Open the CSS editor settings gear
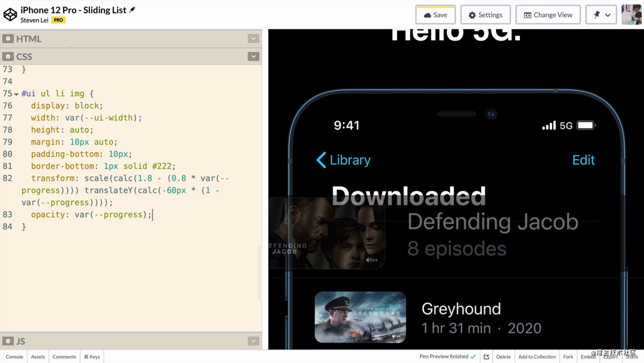Screen dimensions: 644x363 (x=8, y=56)
